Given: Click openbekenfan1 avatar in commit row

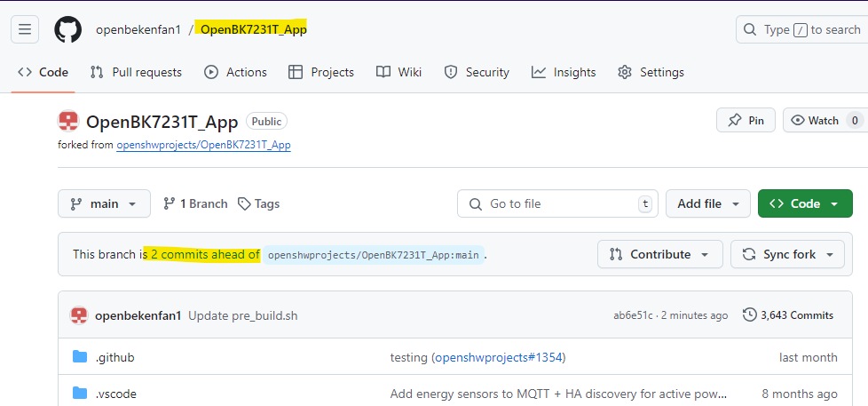Looking at the screenshot, I should [x=79, y=315].
